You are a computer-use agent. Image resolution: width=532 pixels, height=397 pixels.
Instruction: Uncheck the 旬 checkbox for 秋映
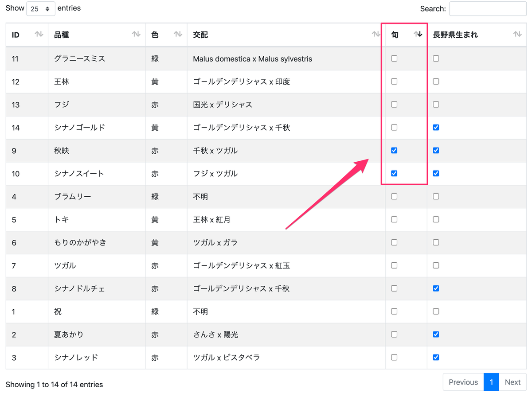tap(394, 150)
